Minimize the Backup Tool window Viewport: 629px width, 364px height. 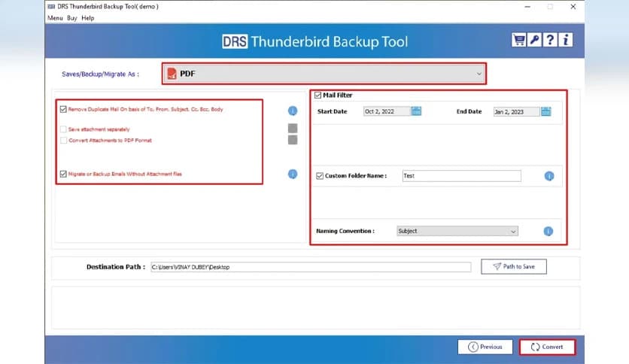527,7
